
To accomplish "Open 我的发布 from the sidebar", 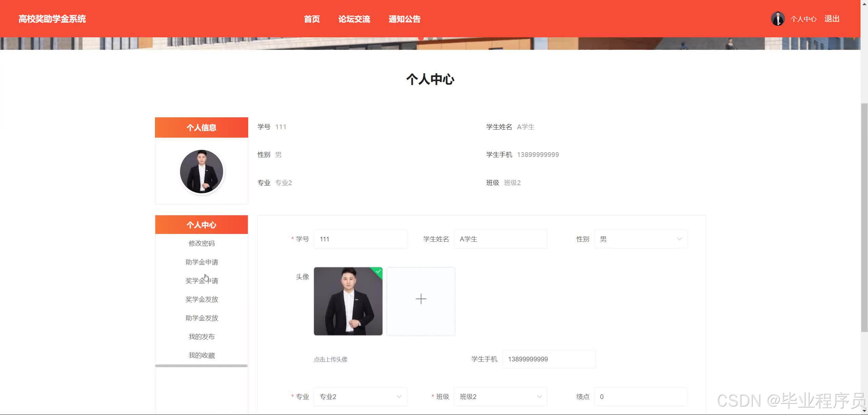I will 201,336.
